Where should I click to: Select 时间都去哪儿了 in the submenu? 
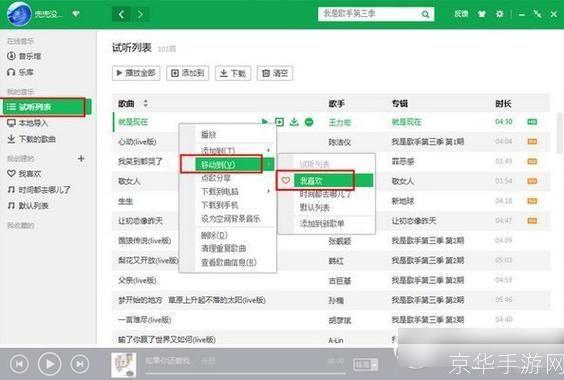(x=327, y=194)
